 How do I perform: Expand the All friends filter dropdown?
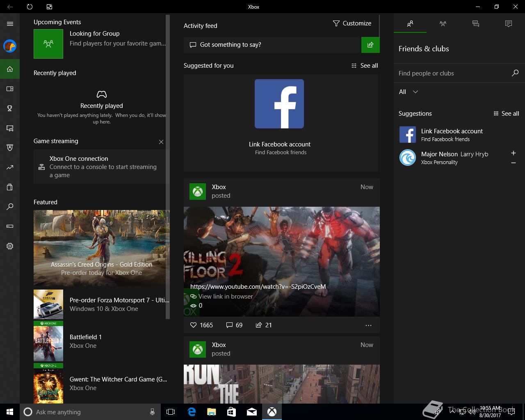pos(409,92)
